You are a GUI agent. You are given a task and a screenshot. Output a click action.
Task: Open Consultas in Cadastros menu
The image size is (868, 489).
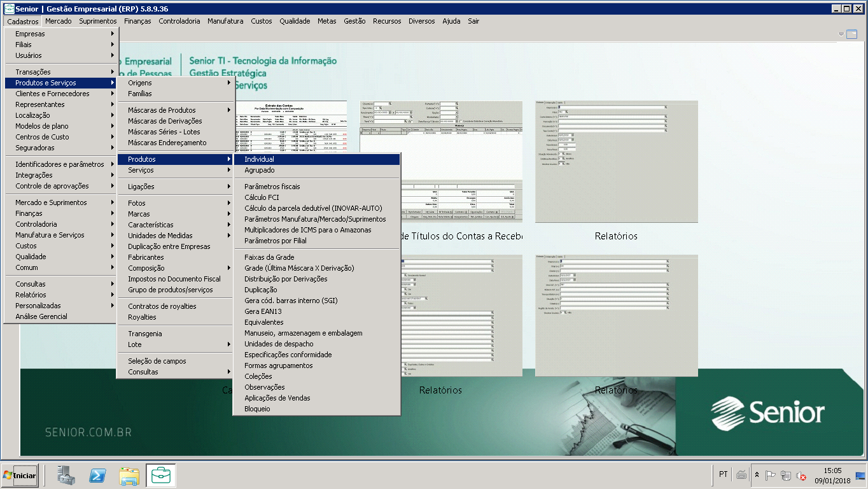[60, 284]
